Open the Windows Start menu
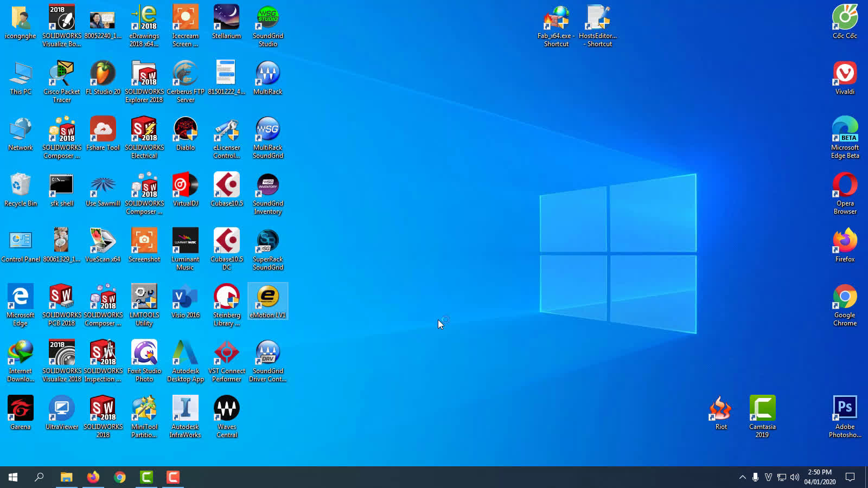This screenshot has height=488, width=868. coord(13,477)
